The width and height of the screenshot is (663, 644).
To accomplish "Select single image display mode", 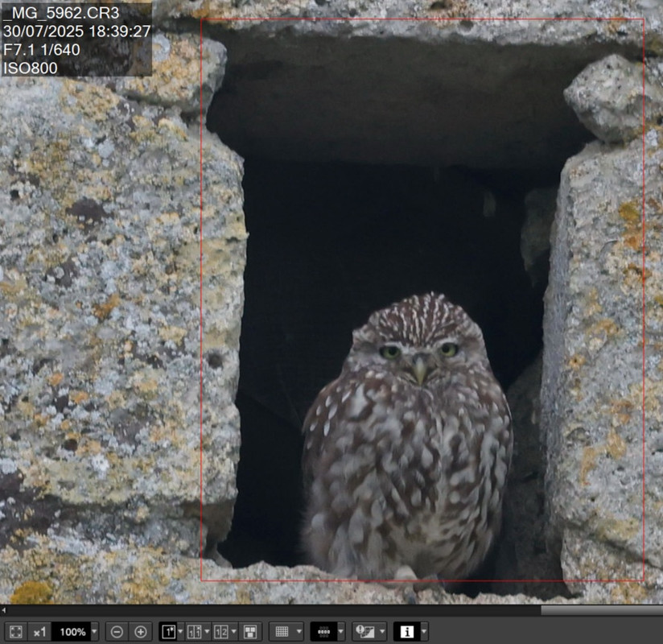I will pyautogui.click(x=168, y=632).
